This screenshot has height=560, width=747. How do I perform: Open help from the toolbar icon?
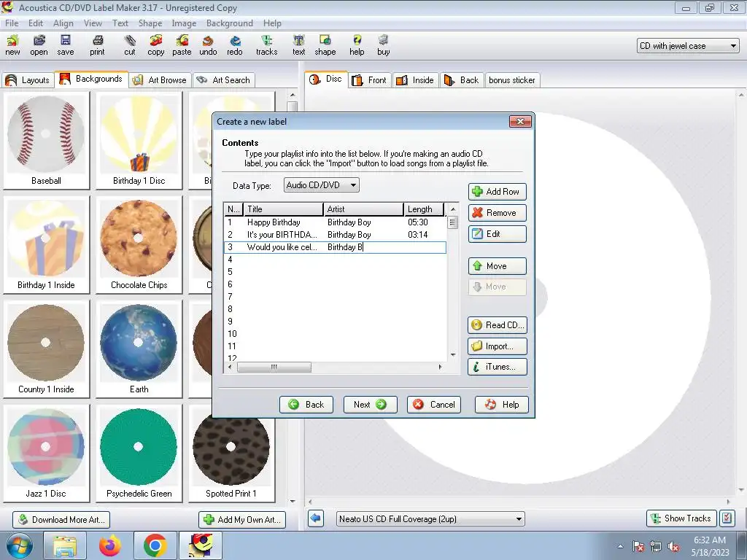(357, 45)
